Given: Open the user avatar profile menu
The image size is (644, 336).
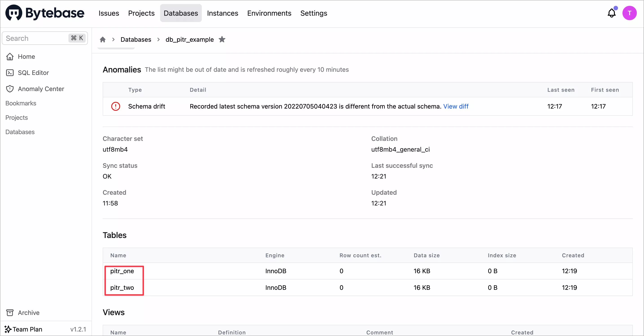Looking at the screenshot, I should (629, 13).
